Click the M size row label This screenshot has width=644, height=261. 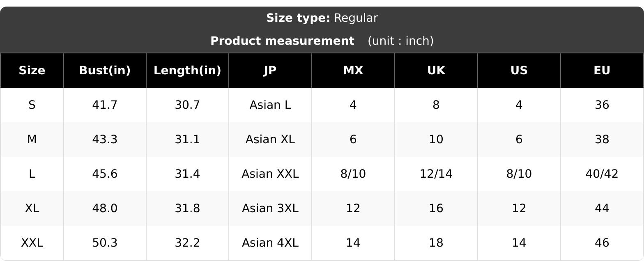pyautogui.click(x=32, y=140)
